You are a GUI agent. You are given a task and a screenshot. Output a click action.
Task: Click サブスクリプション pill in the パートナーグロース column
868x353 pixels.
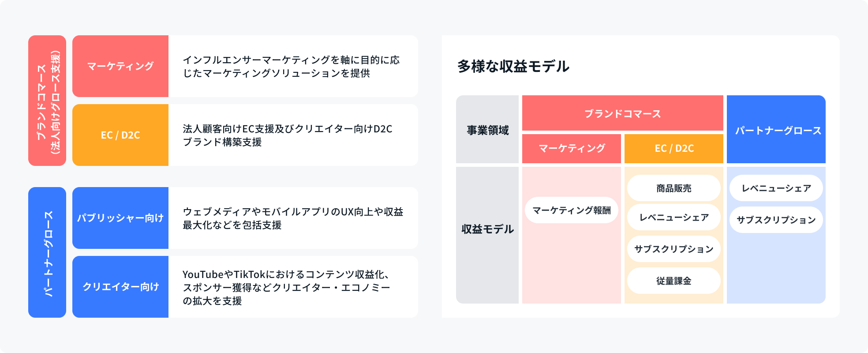(776, 220)
